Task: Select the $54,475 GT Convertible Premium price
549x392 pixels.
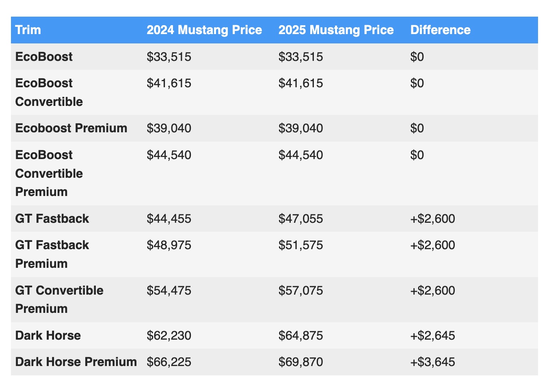Action: click(169, 291)
